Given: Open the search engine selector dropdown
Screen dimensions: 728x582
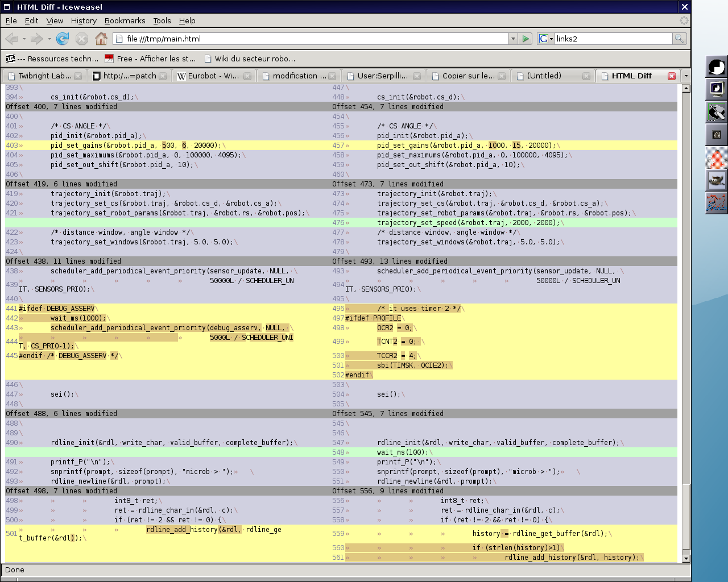Looking at the screenshot, I should point(545,39).
